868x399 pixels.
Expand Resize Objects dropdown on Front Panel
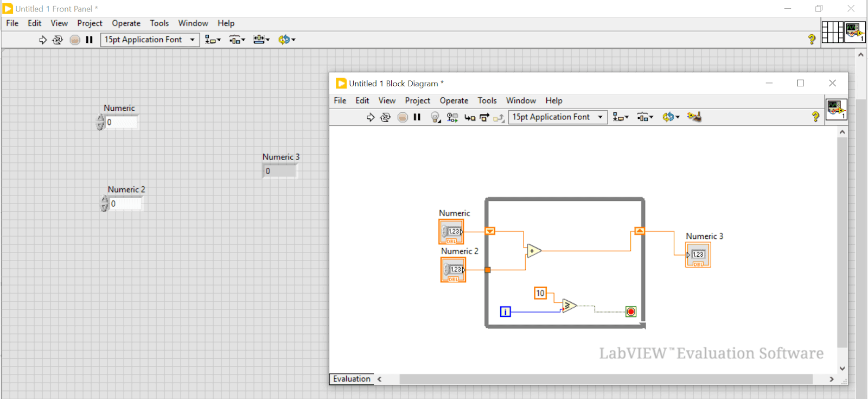click(x=261, y=40)
